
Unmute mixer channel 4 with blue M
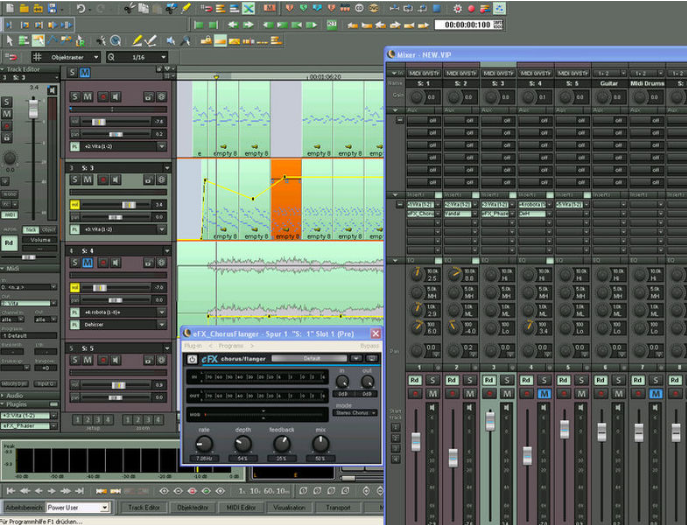[x=544, y=394]
